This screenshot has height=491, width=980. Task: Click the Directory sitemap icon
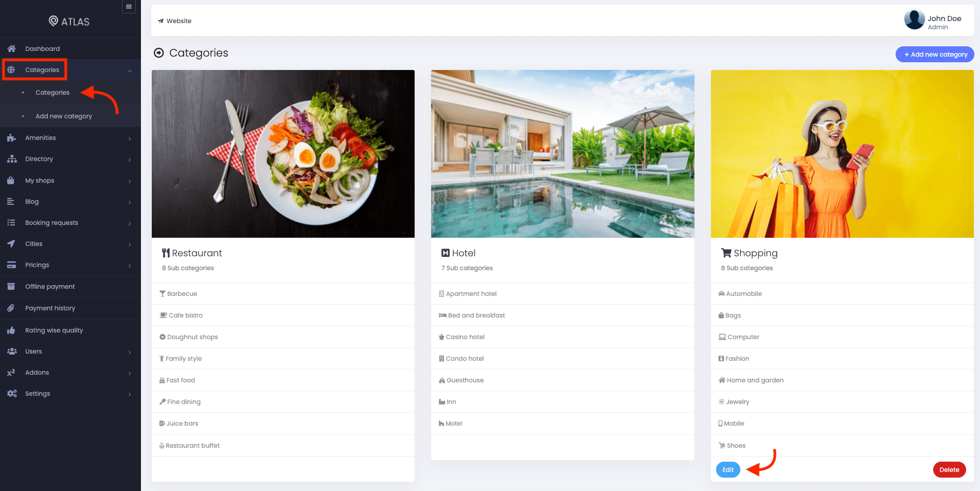tap(11, 159)
